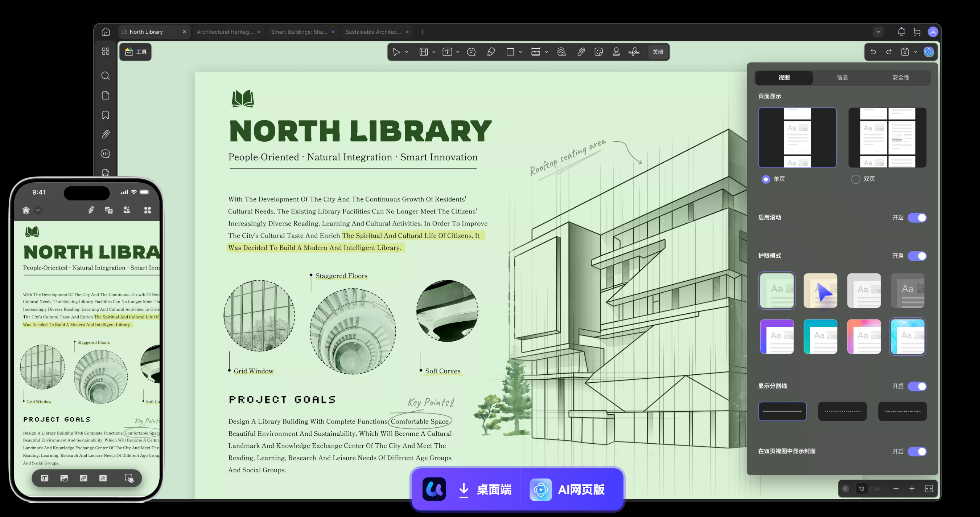Open the bookmarks panel icon

pyautogui.click(x=106, y=115)
